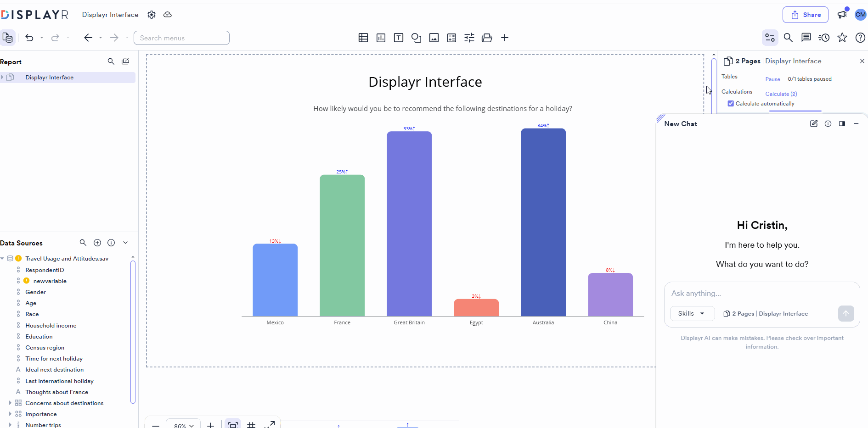Image resolution: width=868 pixels, height=428 pixels.
Task: Select the Household income variable
Action: 51,326
